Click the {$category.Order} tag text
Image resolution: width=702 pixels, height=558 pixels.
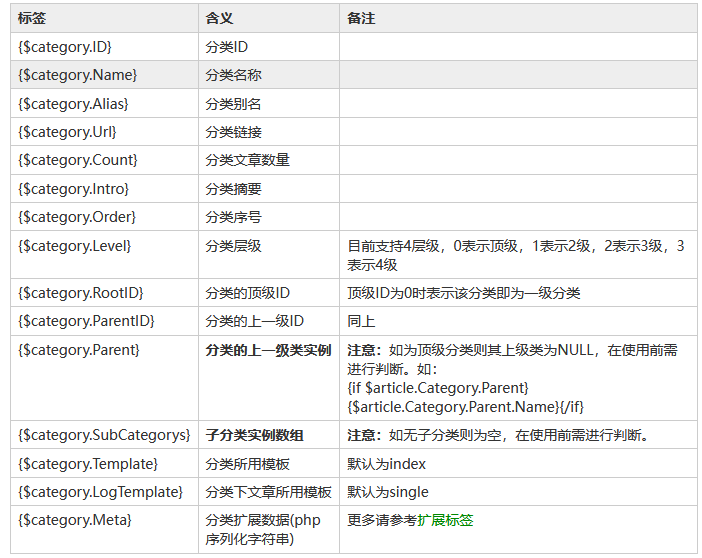pos(77,217)
